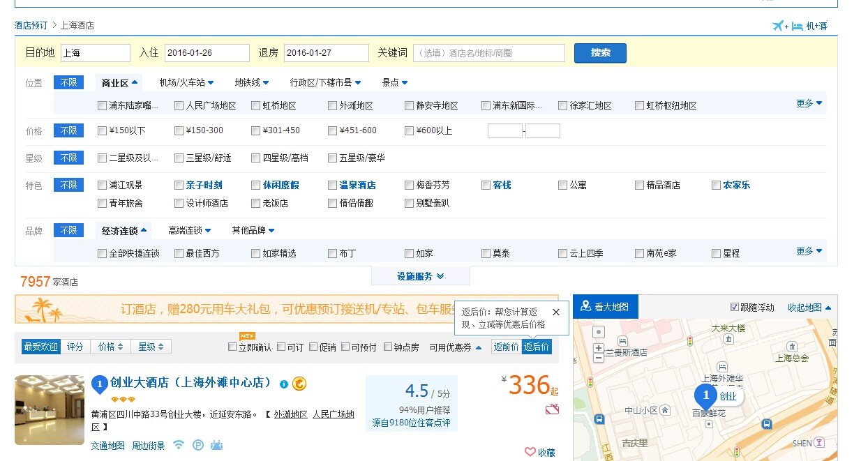Open 看大地图 large map view
This screenshot has width=868, height=461.
point(606,306)
